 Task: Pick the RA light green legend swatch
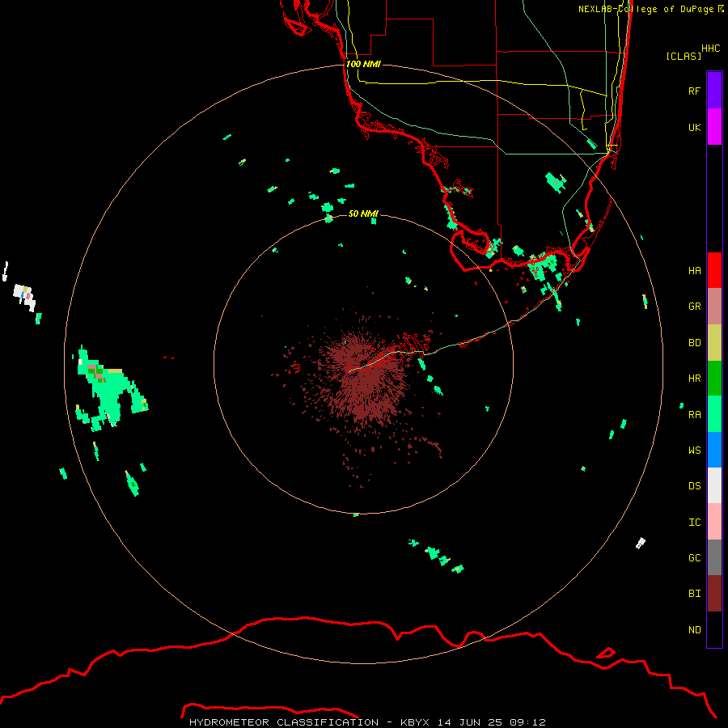click(714, 414)
